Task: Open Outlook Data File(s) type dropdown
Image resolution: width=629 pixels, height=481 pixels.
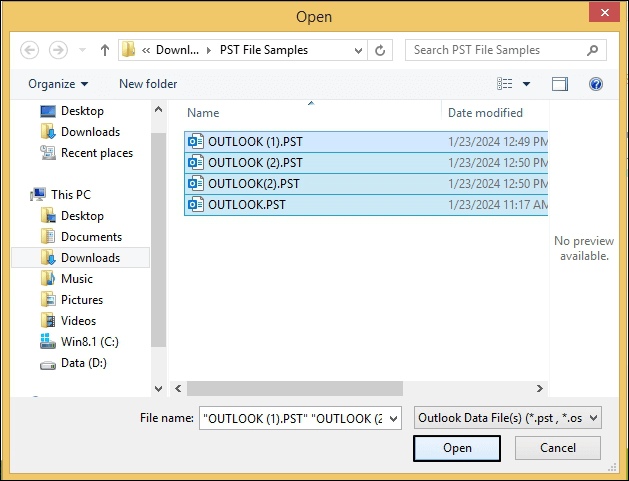Action: [x=507, y=418]
